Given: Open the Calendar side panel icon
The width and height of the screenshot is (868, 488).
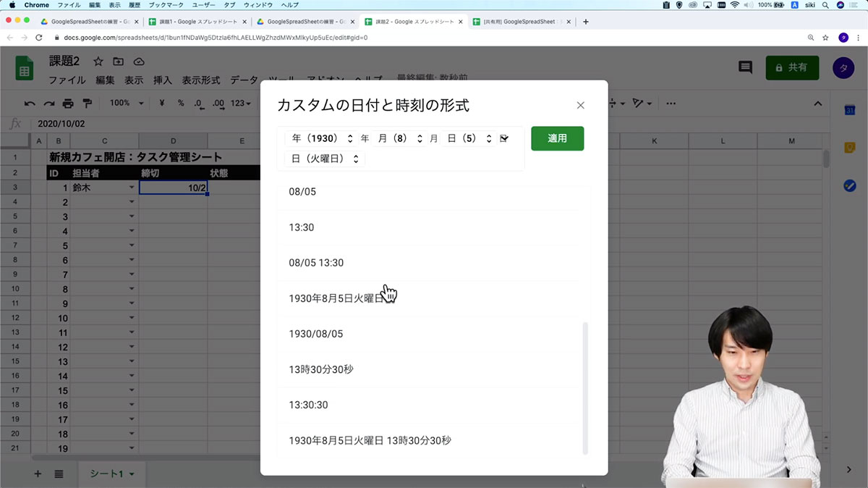Looking at the screenshot, I should pyautogui.click(x=851, y=110).
